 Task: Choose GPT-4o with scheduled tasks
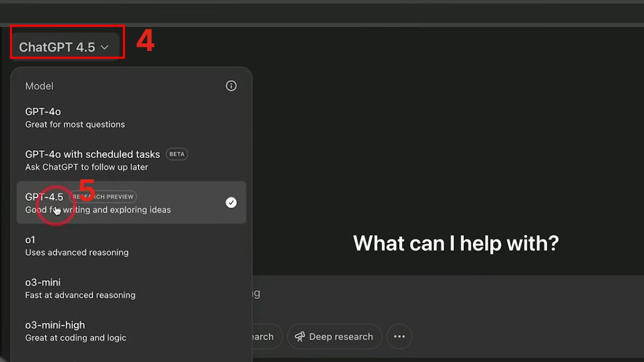coord(131,160)
